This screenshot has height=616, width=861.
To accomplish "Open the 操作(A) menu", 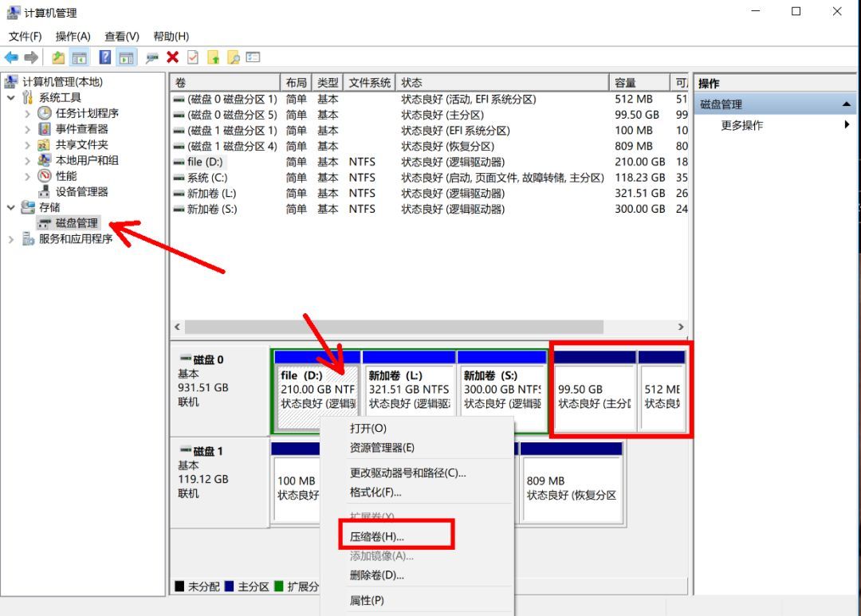I will pyautogui.click(x=73, y=37).
